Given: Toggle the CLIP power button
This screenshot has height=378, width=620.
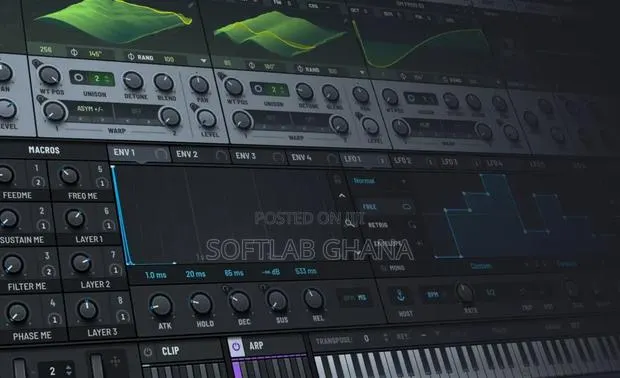Looking at the screenshot, I should pyautogui.click(x=148, y=352).
